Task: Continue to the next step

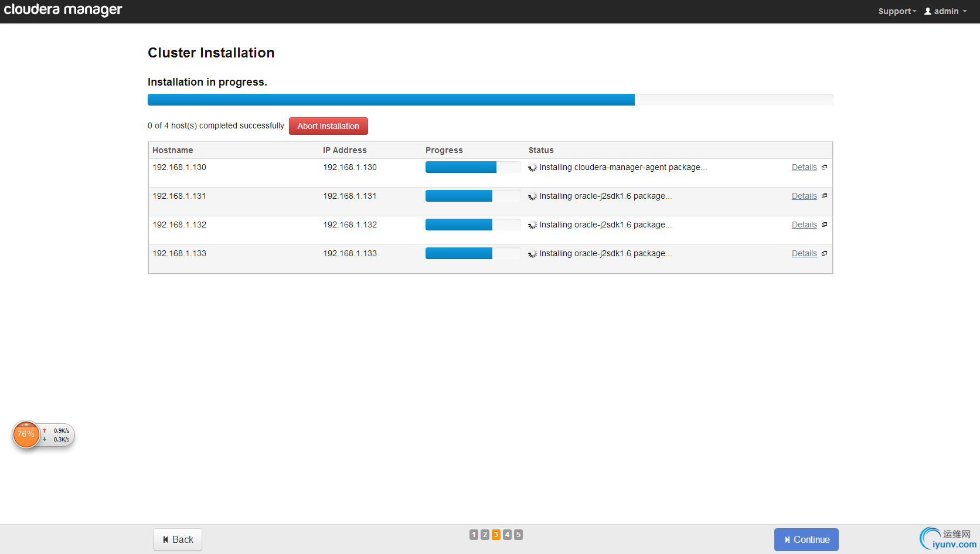Action: 807,539
